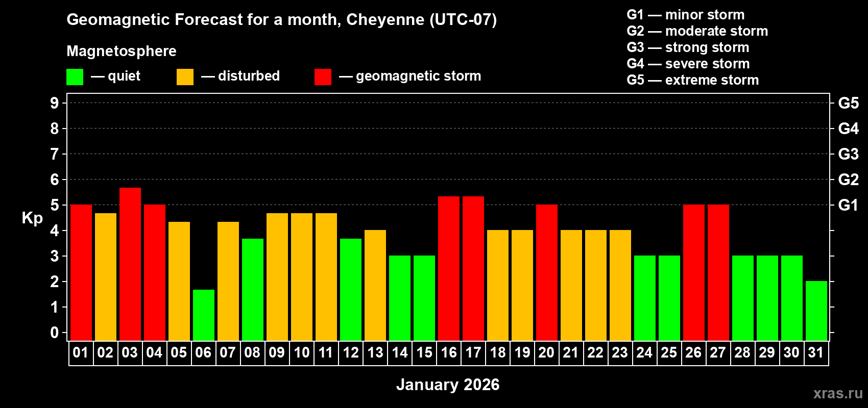
Task: Click day label 11 on the date axis
Action: [x=326, y=352]
